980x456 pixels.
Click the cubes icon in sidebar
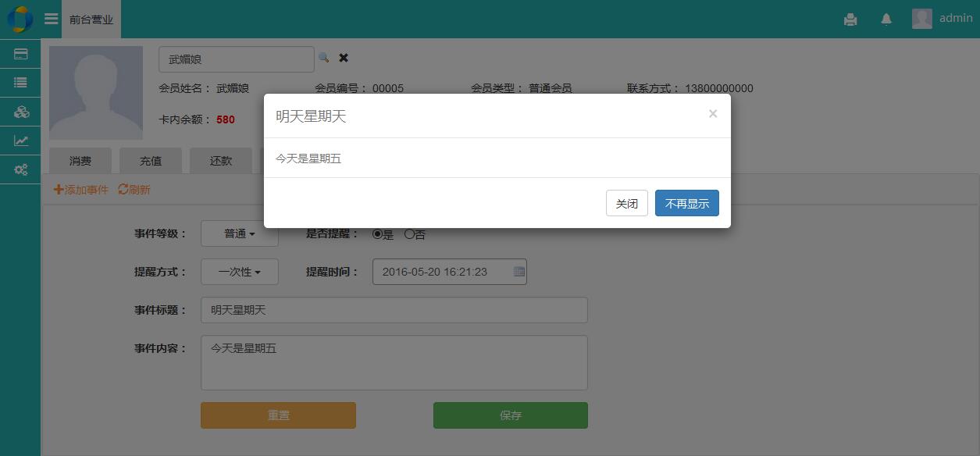[21, 112]
